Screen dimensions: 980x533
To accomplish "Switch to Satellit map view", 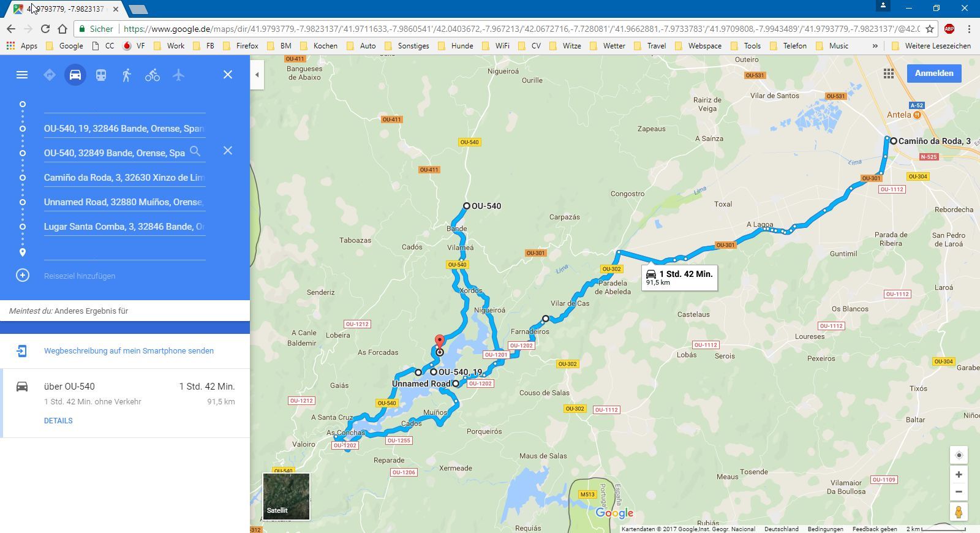I will [286, 496].
